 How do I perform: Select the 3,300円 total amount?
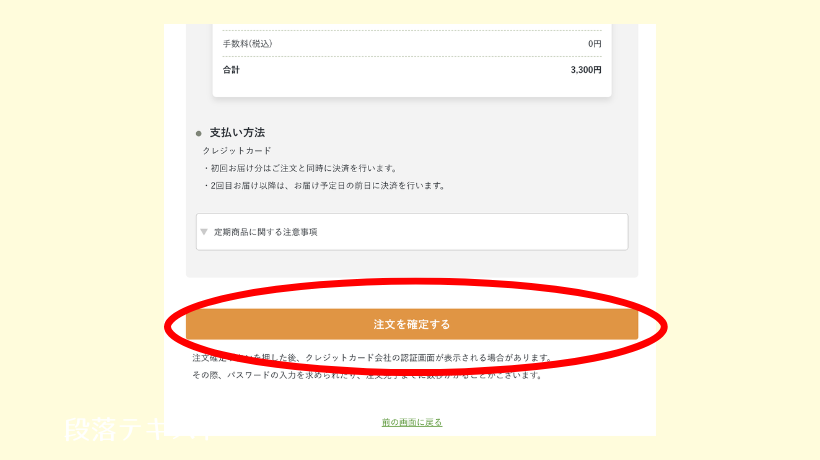point(586,70)
